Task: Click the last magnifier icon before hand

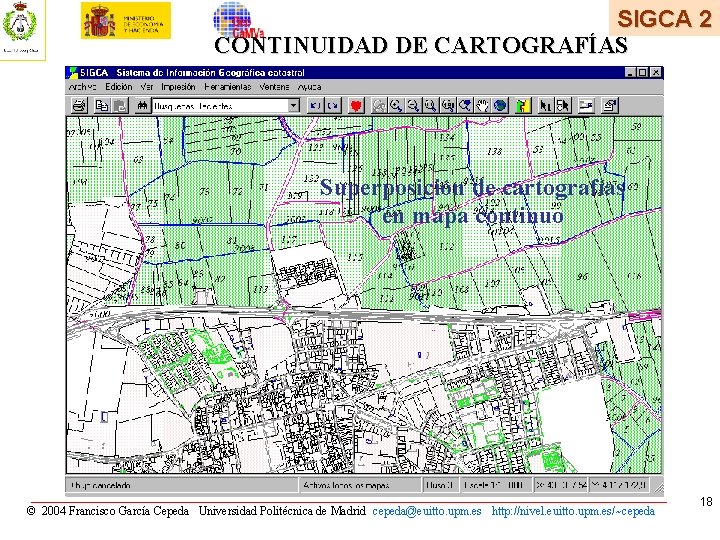Action: [465, 106]
